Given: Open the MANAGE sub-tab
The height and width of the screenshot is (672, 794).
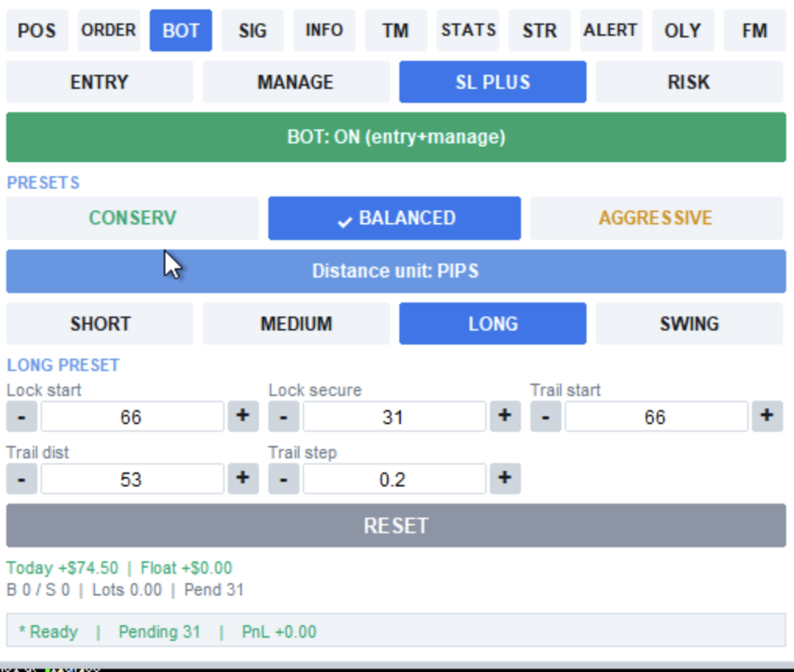Looking at the screenshot, I should point(296,82).
